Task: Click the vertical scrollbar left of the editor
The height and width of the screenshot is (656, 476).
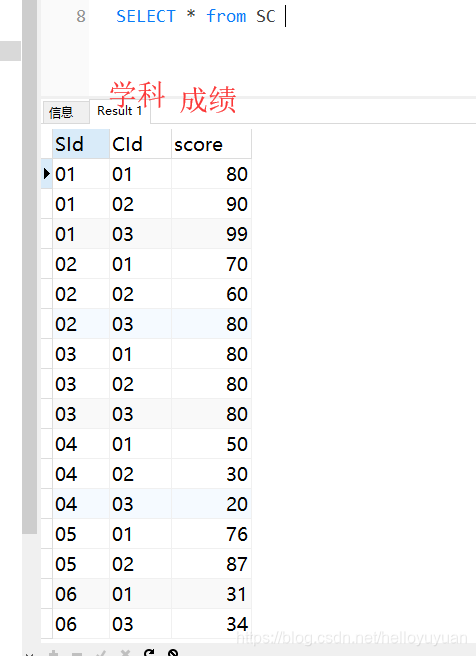Action: [x=30, y=267]
